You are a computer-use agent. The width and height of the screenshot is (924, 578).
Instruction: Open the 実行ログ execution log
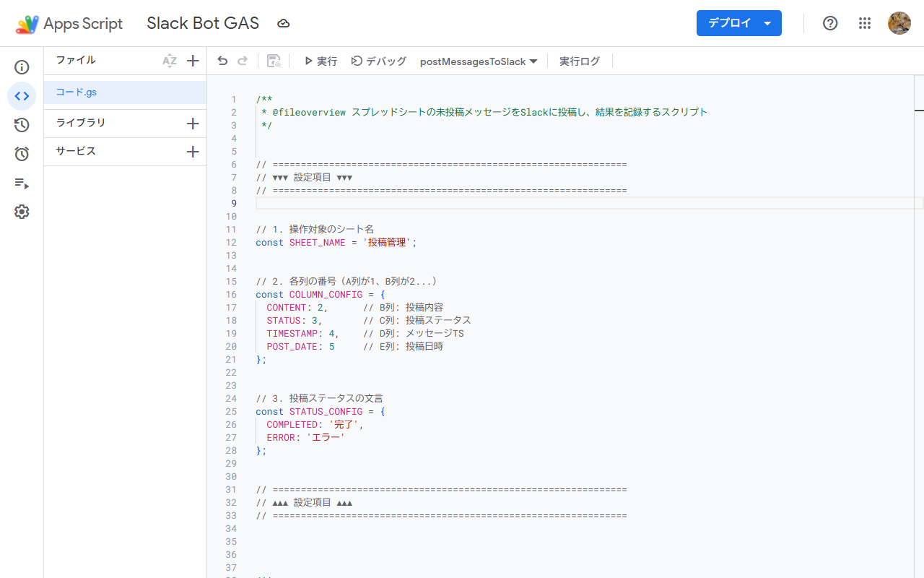580,61
